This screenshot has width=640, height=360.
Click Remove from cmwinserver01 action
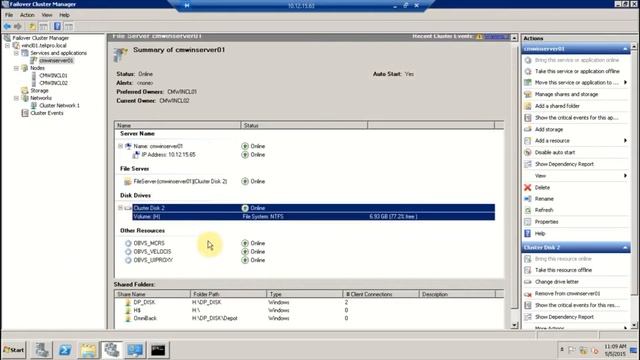click(x=567, y=293)
